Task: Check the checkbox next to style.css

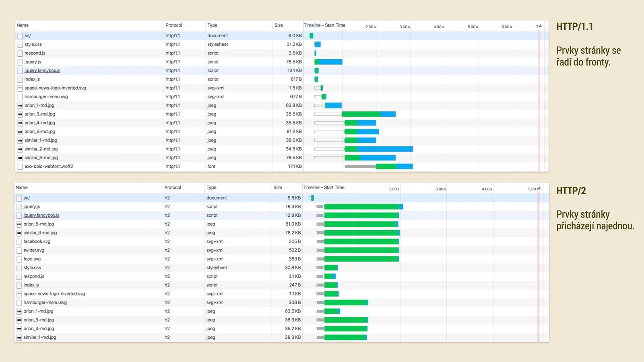Action: coord(19,44)
